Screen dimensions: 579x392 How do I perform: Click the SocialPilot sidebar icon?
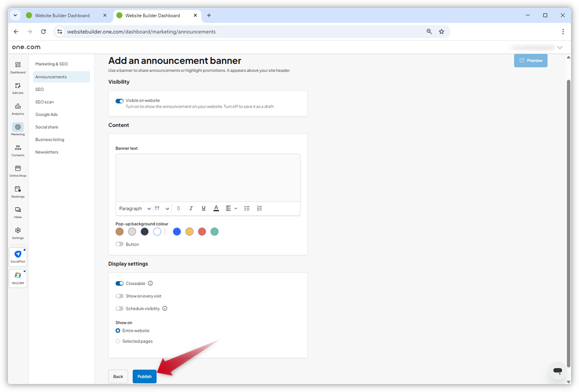[x=18, y=256]
